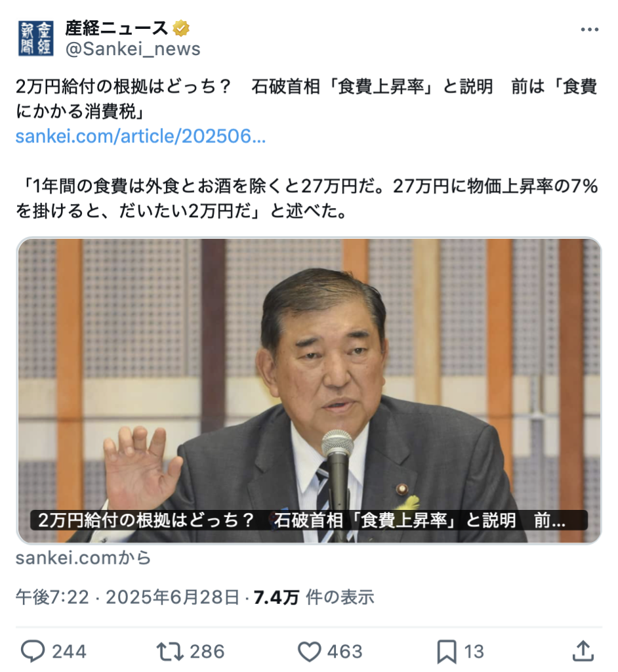Open the @Sankei_news handle
This screenshot has width=618, height=672.
(x=133, y=49)
